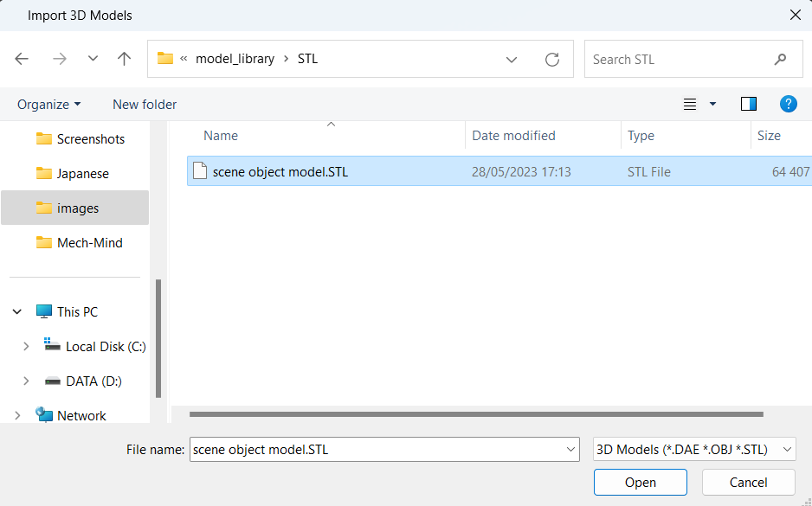Expand the address bar history dropdown

point(512,60)
